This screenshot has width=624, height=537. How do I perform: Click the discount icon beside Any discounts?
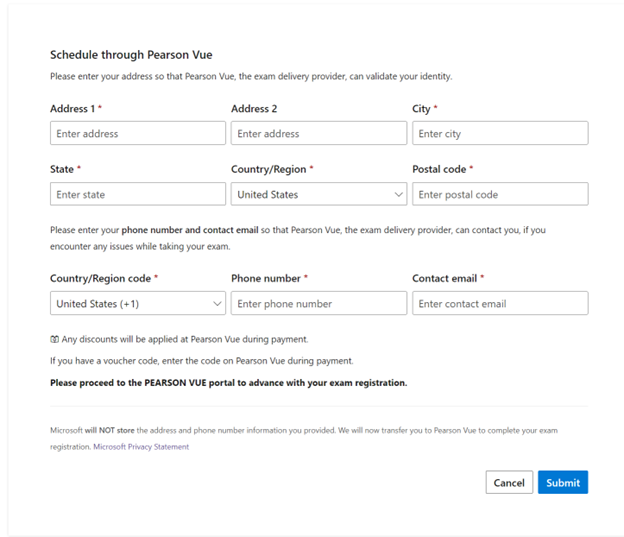coord(54,339)
